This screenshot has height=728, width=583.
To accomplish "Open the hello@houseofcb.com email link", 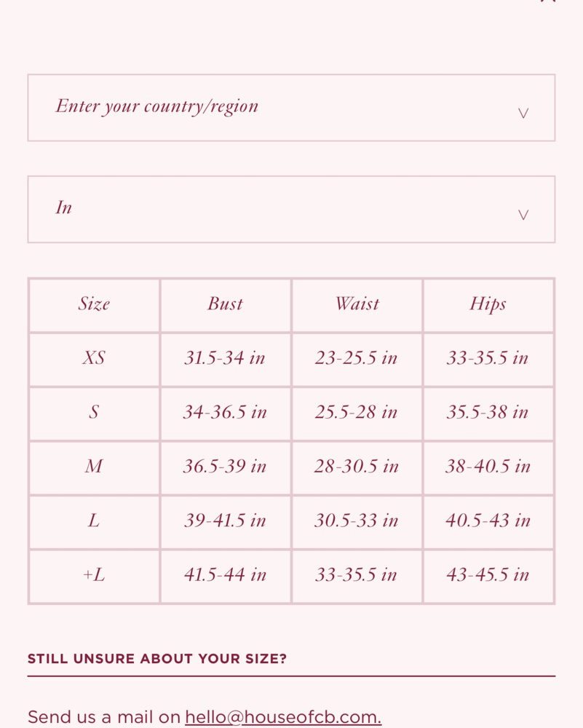I will coord(282,717).
